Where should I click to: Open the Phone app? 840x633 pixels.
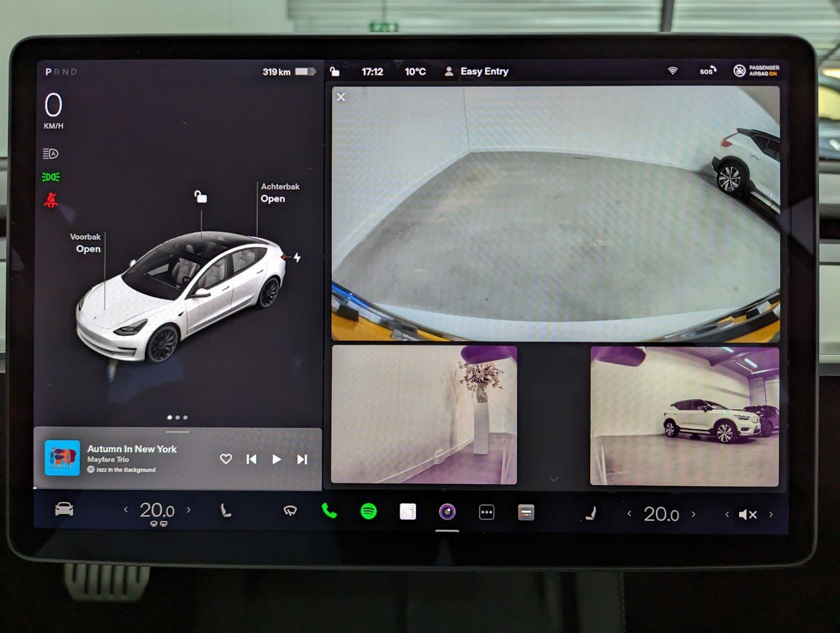click(329, 511)
